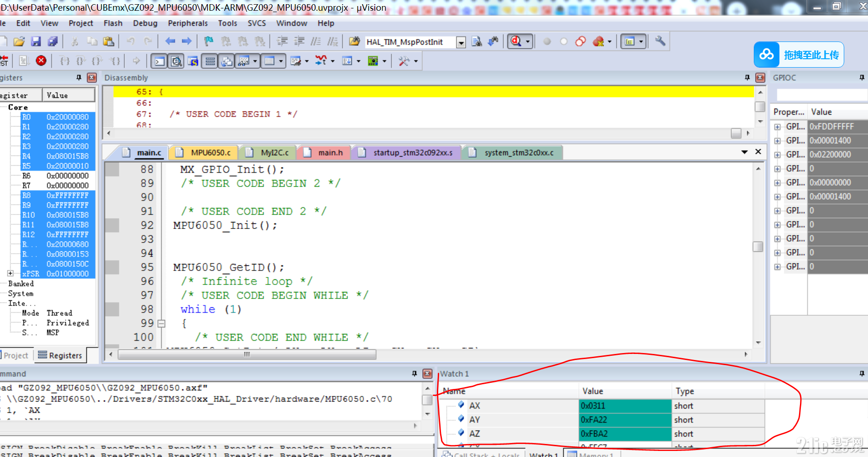Click the Show next statement arrow icon
Viewport: 868px width, 457px height.
pos(136,61)
